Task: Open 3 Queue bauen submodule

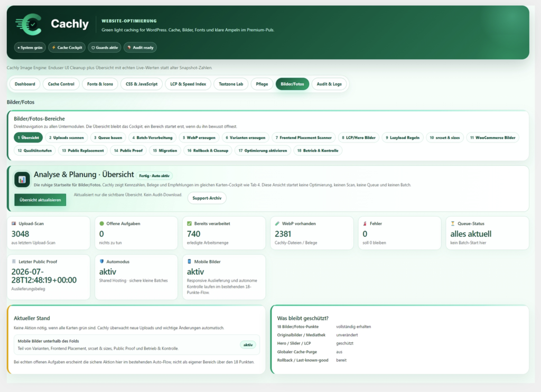Action: click(108, 137)
